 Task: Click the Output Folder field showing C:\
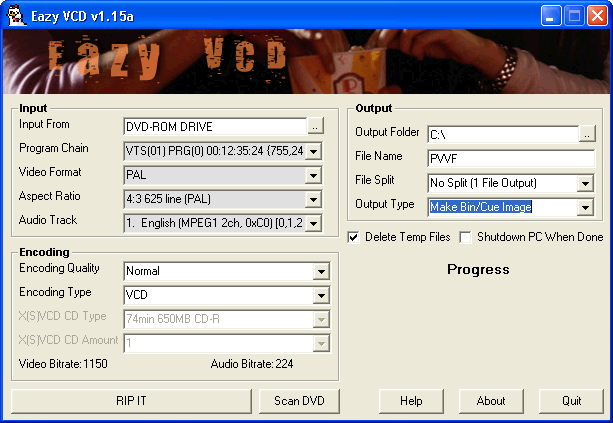click(503, 134)
